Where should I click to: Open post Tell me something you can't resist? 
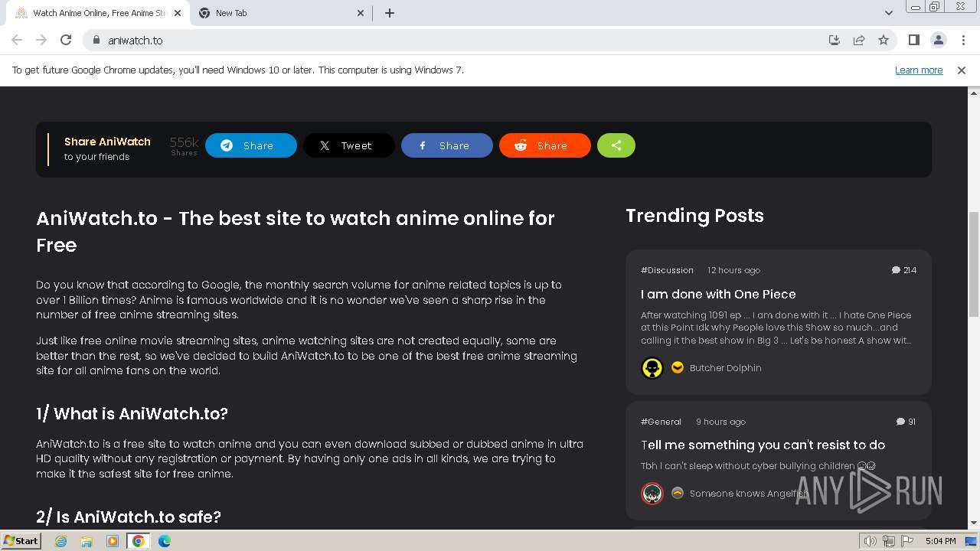point(763,445)
